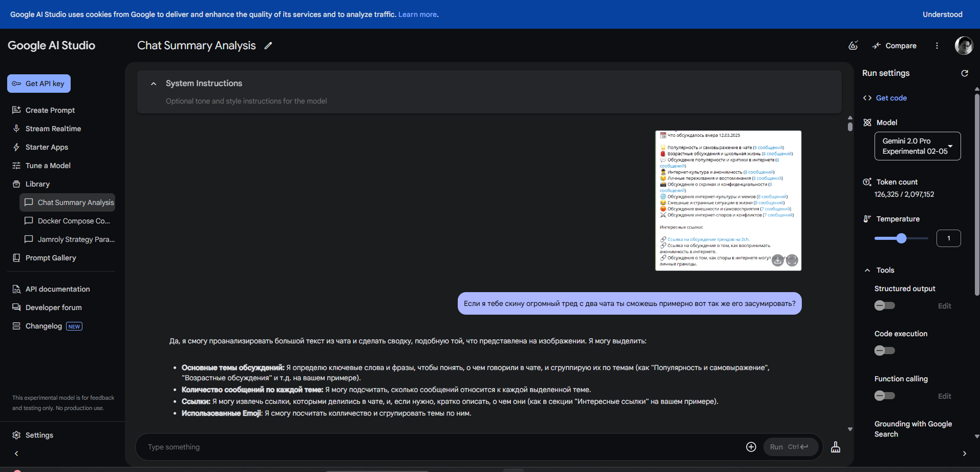980x472 pixels.
Task: Click the Google AI Studio logo
Action: (x=51, y=46)
